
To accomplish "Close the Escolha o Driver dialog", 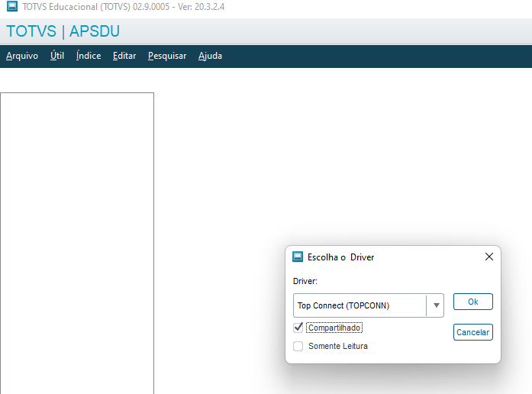I will 489,257.
